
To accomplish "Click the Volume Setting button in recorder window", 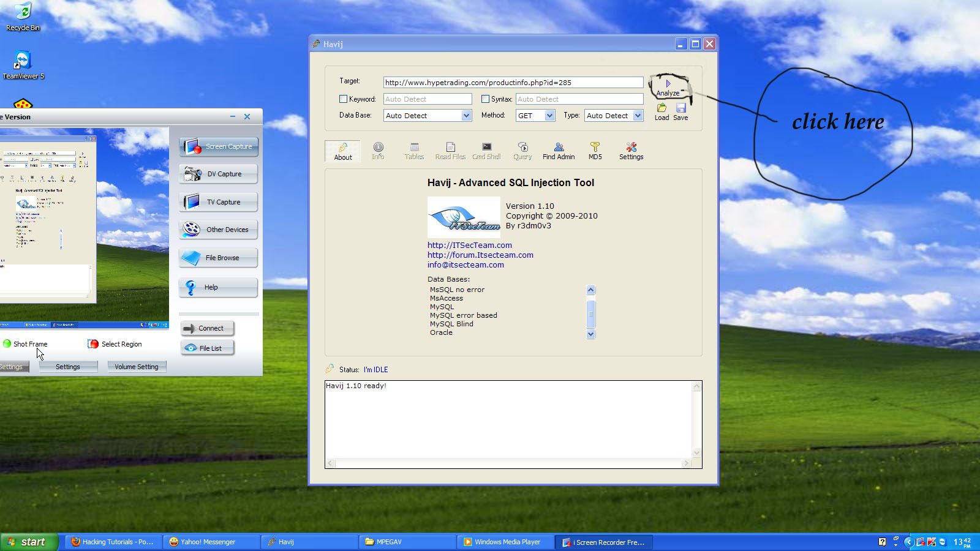I will tap(137, 367).
